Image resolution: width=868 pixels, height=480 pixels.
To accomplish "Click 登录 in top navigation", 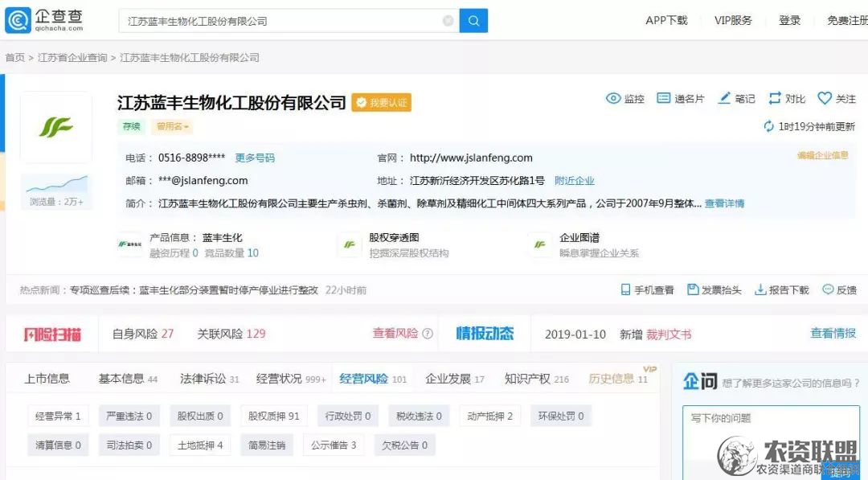I will point(789,20).
